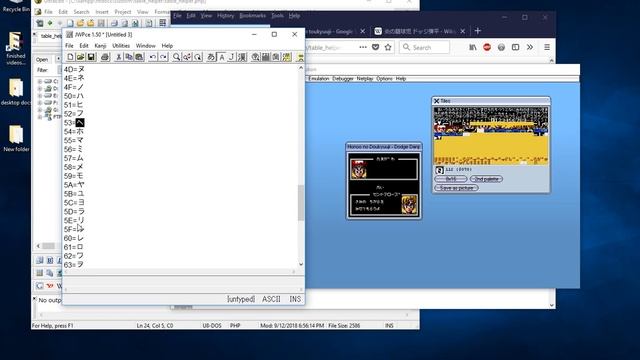This screenshot has width=640, height=360.
Task: Click the tile viewer graphic in Tiles
Action: click(491, 136)
